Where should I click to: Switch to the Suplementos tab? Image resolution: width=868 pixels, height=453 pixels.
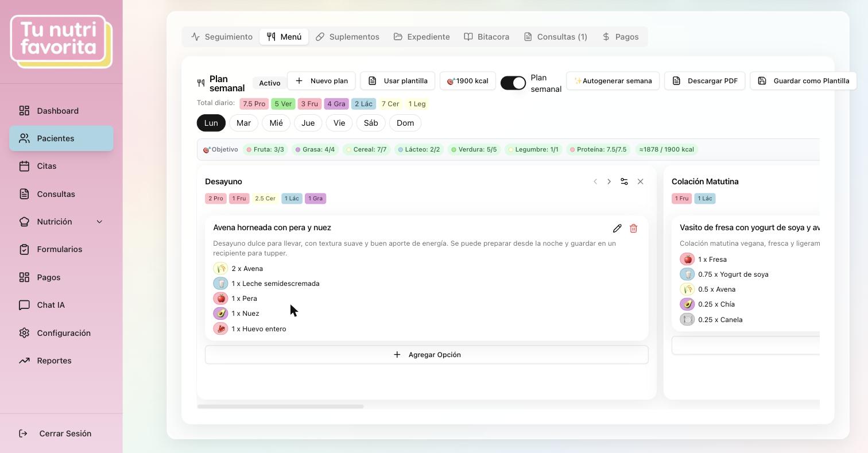coord(347,37)
